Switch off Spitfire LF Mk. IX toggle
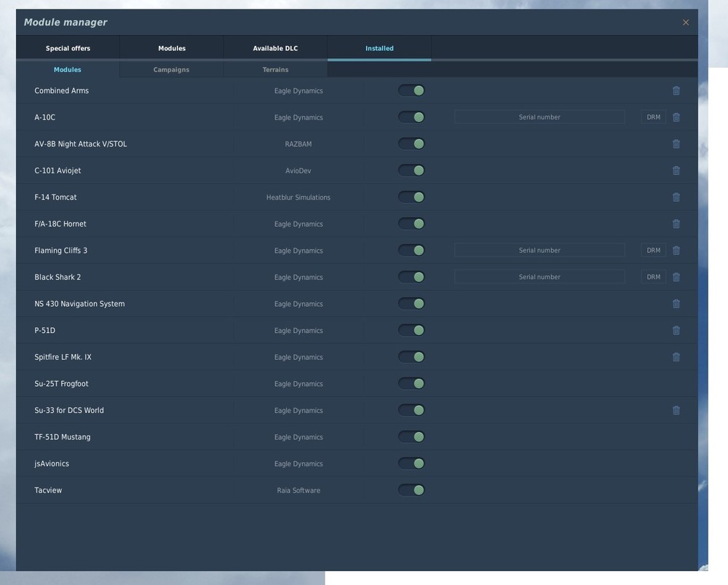Screen dimensions: 728x585 click(x=411, y=357)
